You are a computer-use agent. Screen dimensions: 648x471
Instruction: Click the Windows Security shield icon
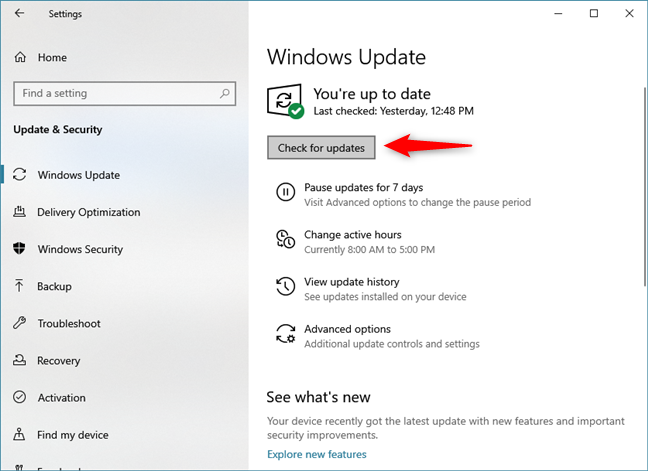tap(19, 249)
